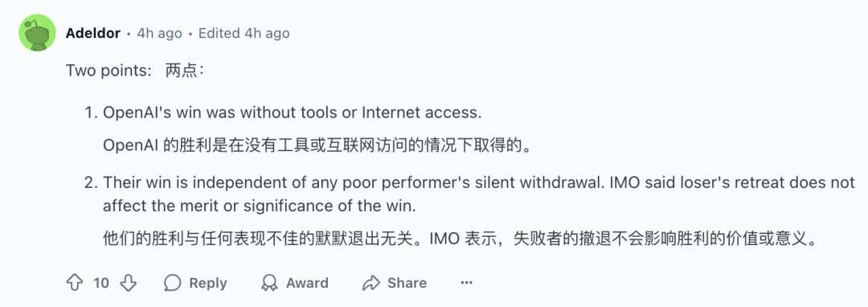Downvote the comment with the down arrow
This screenshot has width=868, height=307.
pos(128,283)
